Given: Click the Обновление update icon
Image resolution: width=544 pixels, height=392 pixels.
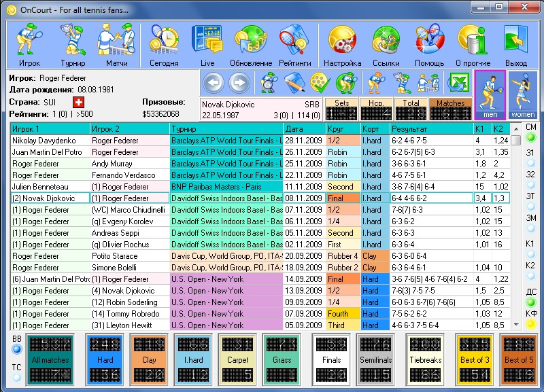Looking at the screenshot, I should (x=251, y=45).
